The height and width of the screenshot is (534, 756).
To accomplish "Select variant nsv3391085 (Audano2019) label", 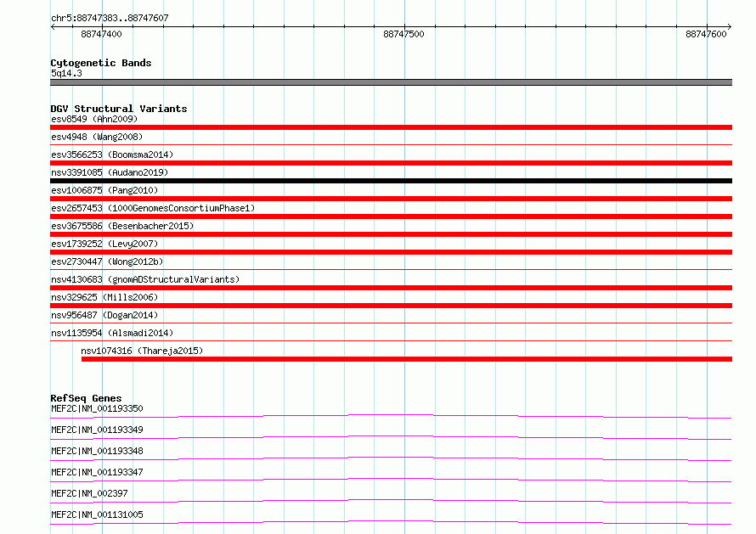I will tap(110, 172).
